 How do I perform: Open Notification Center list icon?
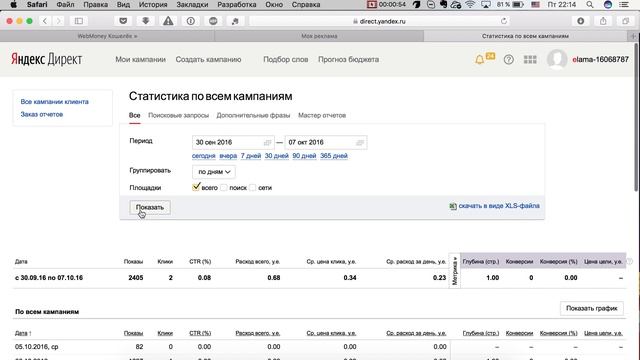click(624, 4)
